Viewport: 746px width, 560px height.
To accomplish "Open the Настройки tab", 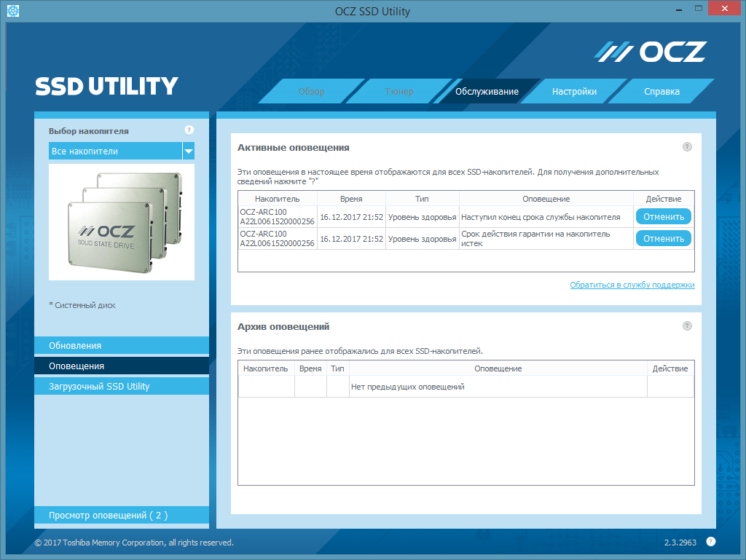I will coord(574,91).
